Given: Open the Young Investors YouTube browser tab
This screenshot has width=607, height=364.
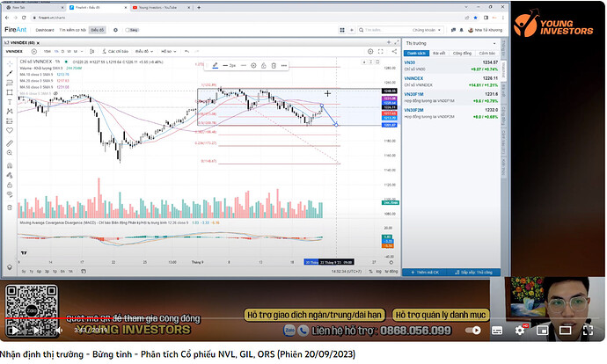Looking at the screenshot, I should [x=157, y=7].
